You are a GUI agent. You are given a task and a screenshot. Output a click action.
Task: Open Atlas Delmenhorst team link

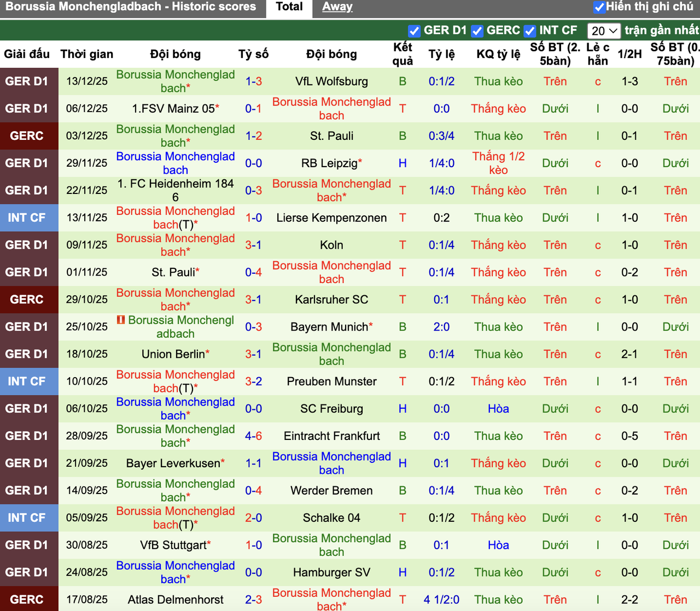click(176, 601)
